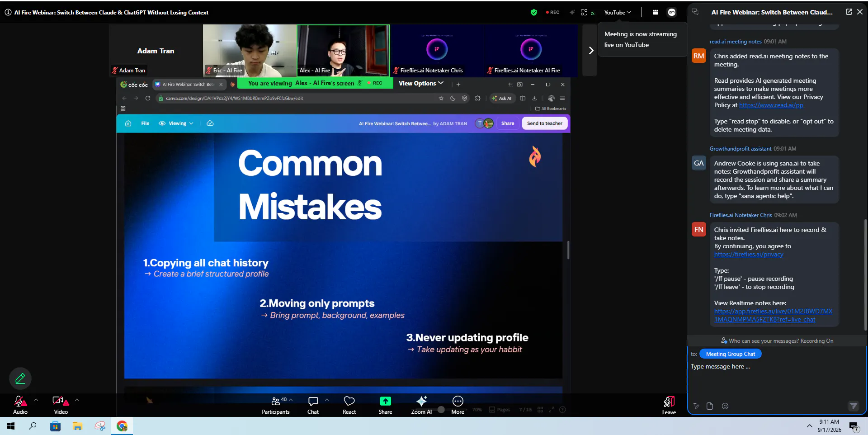Open the Fireflies realtime notes link

[x=773, y=315]
